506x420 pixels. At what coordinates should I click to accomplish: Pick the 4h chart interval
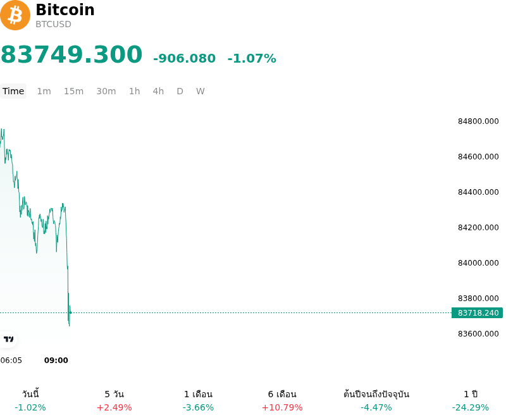[158, 91]
